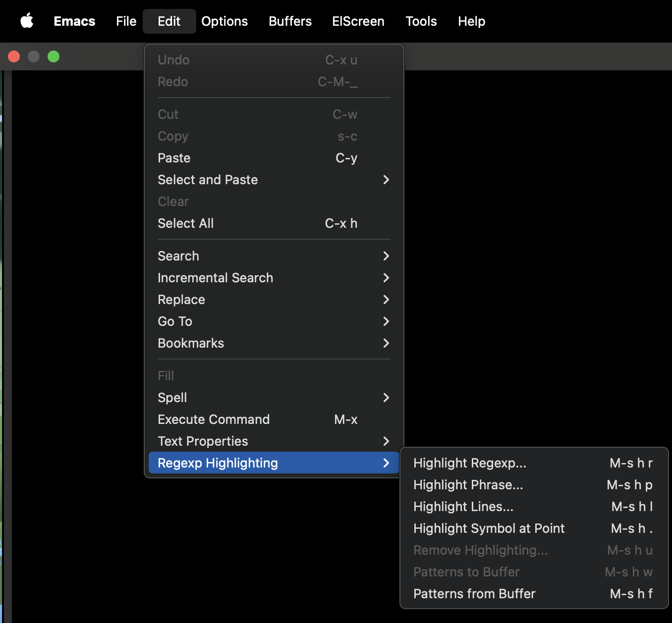
Task: Expand the Search submenu
Action: tap(274, 256)
